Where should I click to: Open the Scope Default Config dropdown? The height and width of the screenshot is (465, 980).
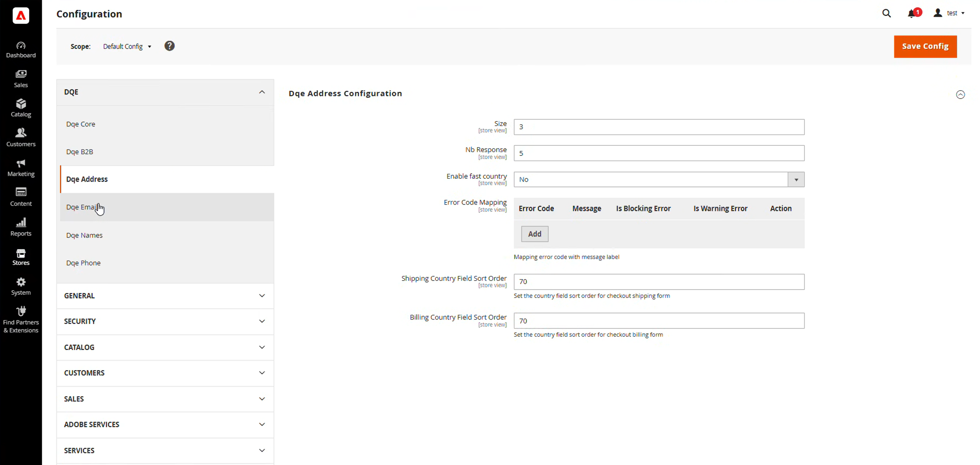coord(127,46)
